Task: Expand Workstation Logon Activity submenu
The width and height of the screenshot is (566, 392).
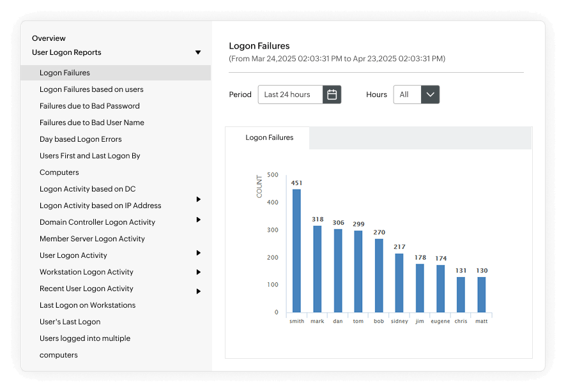Action: (198, 271)
